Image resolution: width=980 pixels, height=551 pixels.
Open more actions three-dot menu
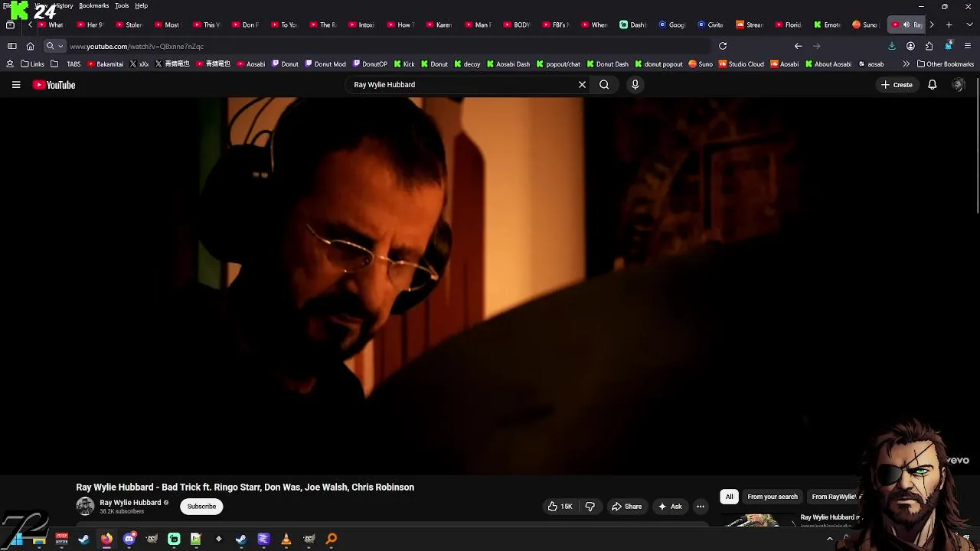(701, 507)
